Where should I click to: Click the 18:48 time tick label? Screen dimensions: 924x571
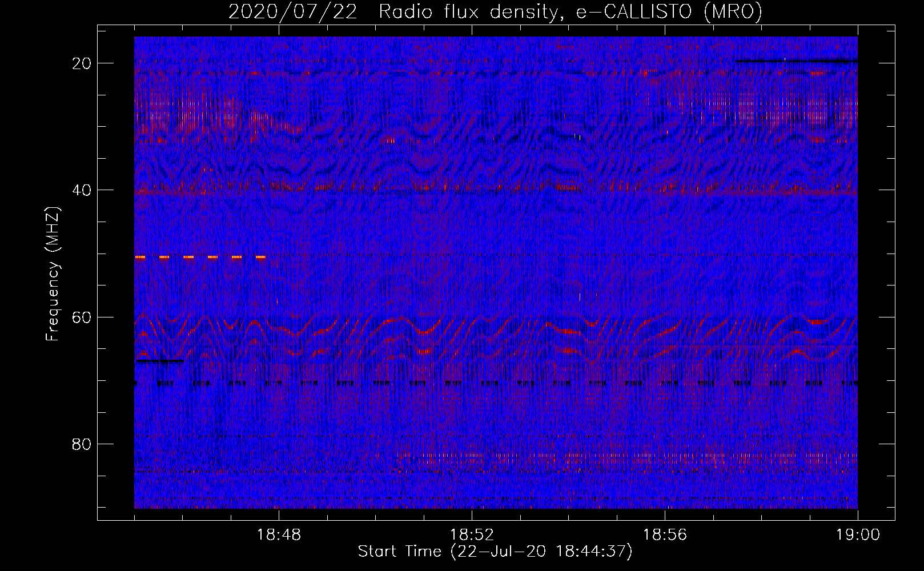click(279, 535)
